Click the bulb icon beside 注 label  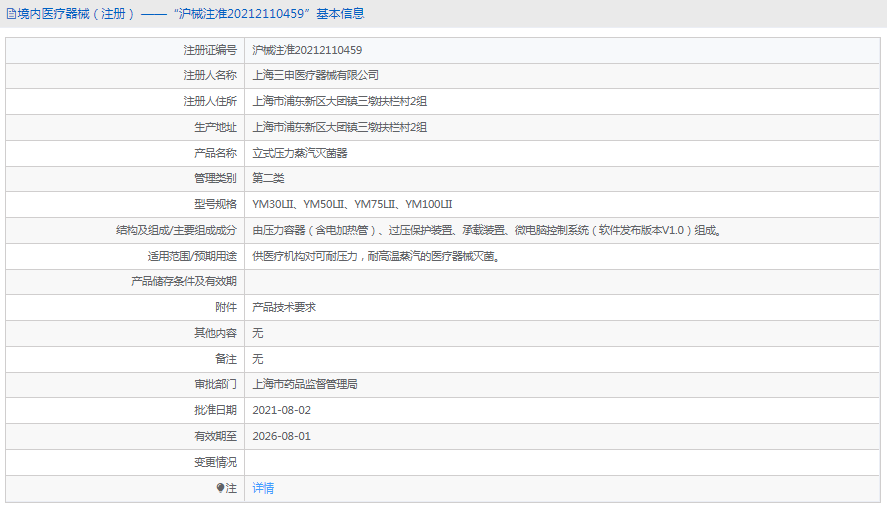220,488
